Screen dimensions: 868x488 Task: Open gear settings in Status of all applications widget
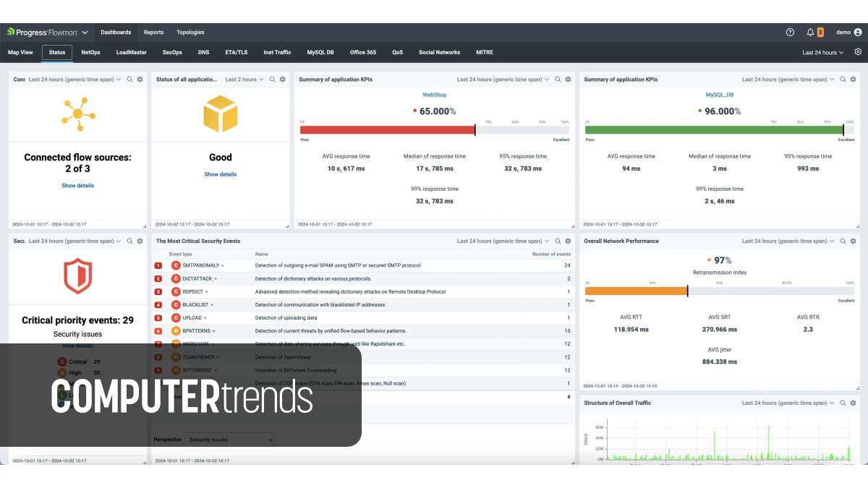(283, 80)
